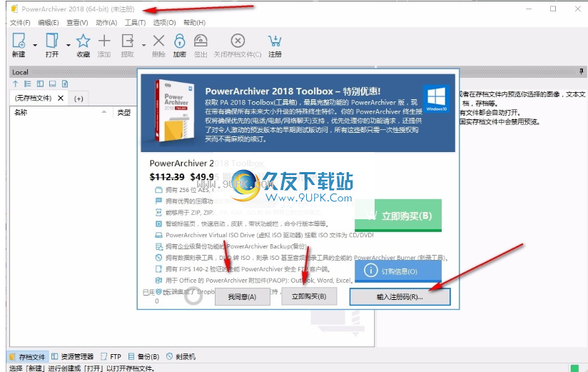The height and width of the screenshot is (372, 588).
Task: Add a new tab with (+)
Action: (78, 99)
